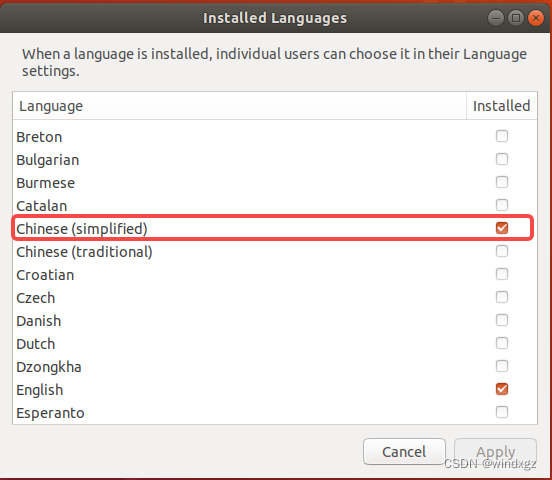Screen dimensions: 552x480
Task: Maximize the Installed Languages window
Action: point(516,18)
